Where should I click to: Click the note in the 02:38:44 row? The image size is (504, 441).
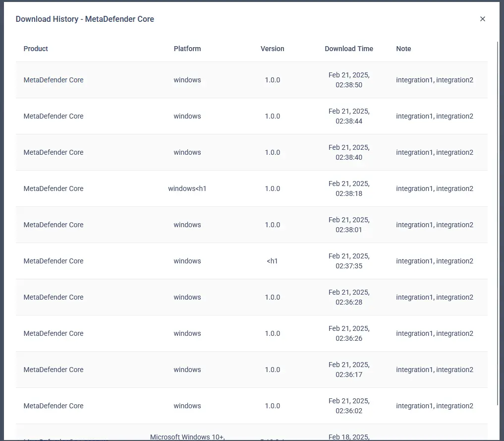[435, 116]
